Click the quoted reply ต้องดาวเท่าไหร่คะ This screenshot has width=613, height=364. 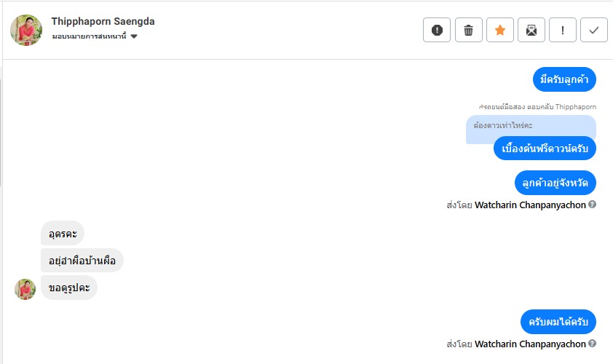tap(503, 125)
